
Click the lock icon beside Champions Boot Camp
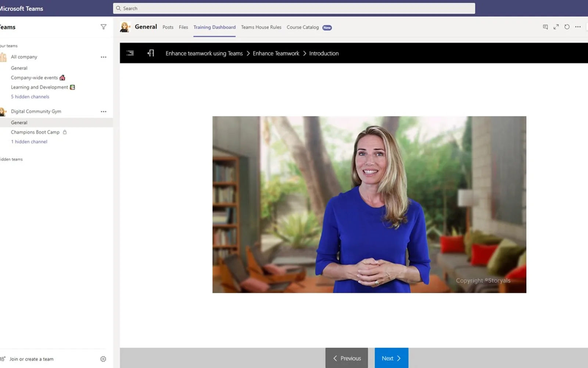click(65, 132)
